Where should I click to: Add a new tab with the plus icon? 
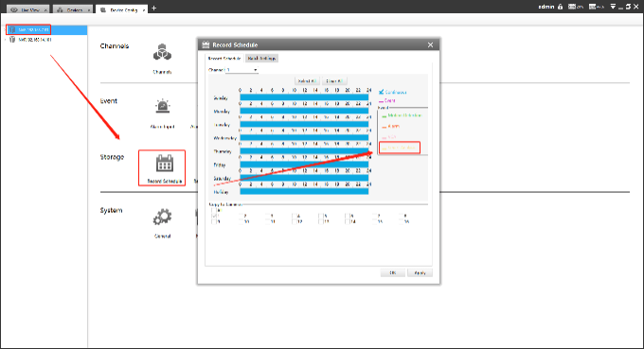154,8
